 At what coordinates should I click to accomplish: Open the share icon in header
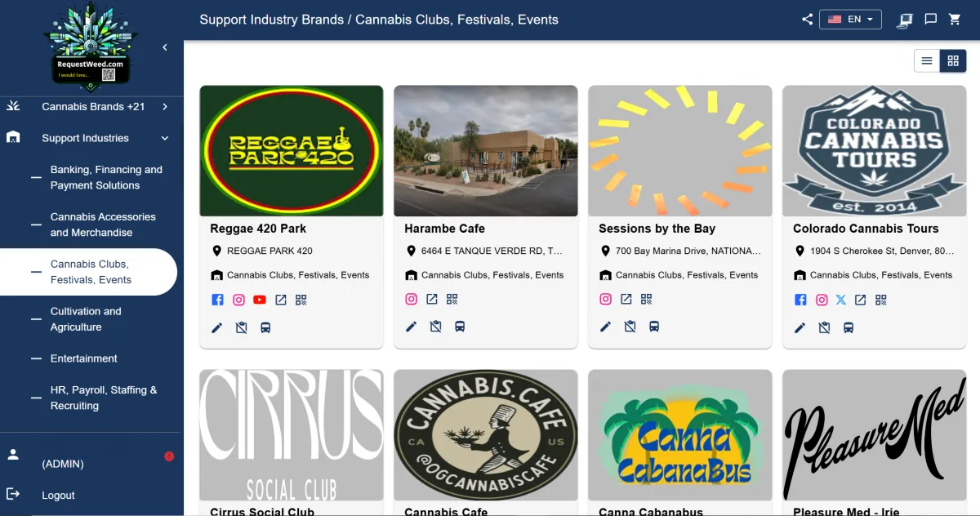point(807,20)
